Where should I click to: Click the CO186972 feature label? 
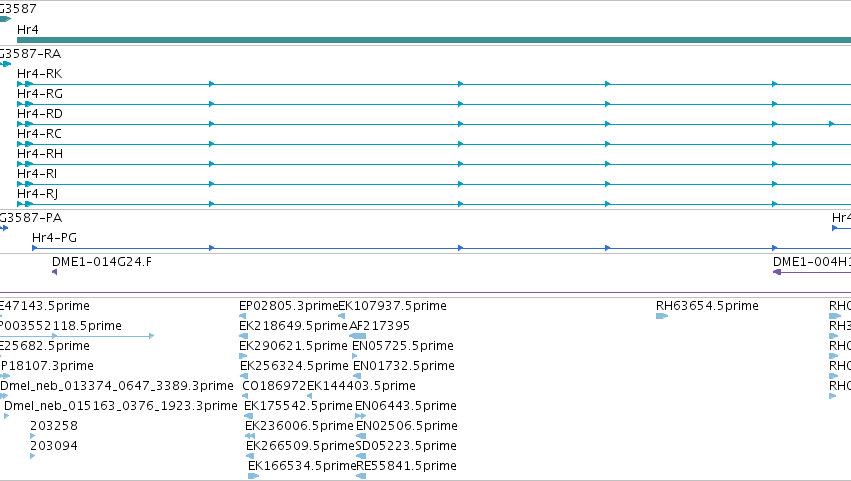(x=274, y=387)
